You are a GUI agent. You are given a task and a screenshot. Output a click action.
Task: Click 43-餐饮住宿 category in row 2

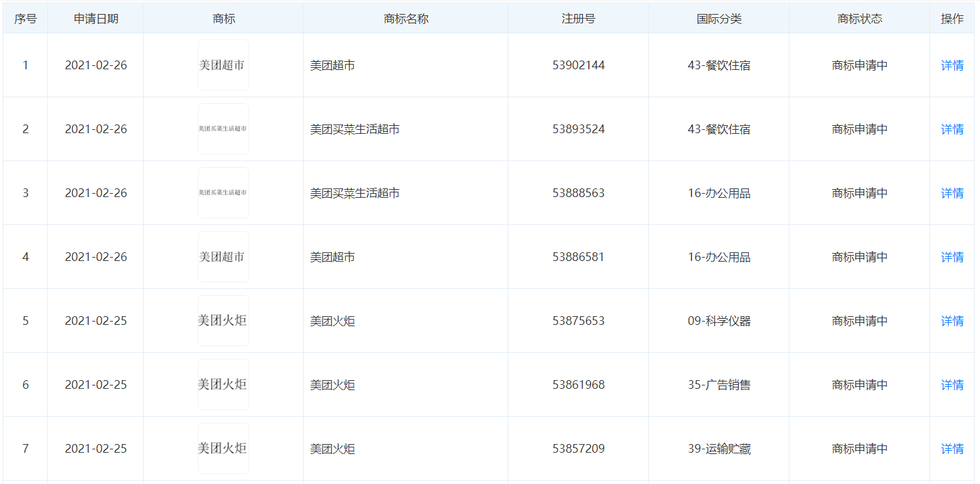click(719, 129)
